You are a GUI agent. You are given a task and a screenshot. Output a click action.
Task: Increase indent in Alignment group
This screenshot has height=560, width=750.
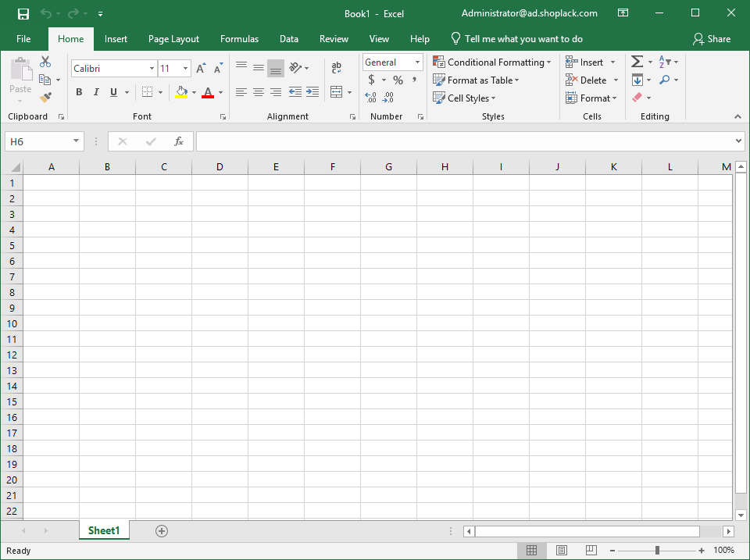click(312, 92)
